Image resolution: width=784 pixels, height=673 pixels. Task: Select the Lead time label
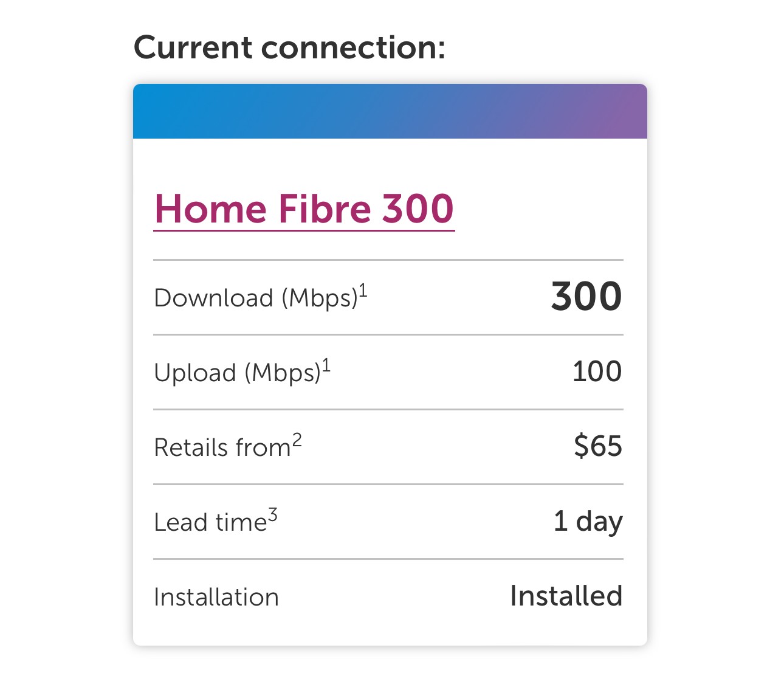[x=210, y=523]
